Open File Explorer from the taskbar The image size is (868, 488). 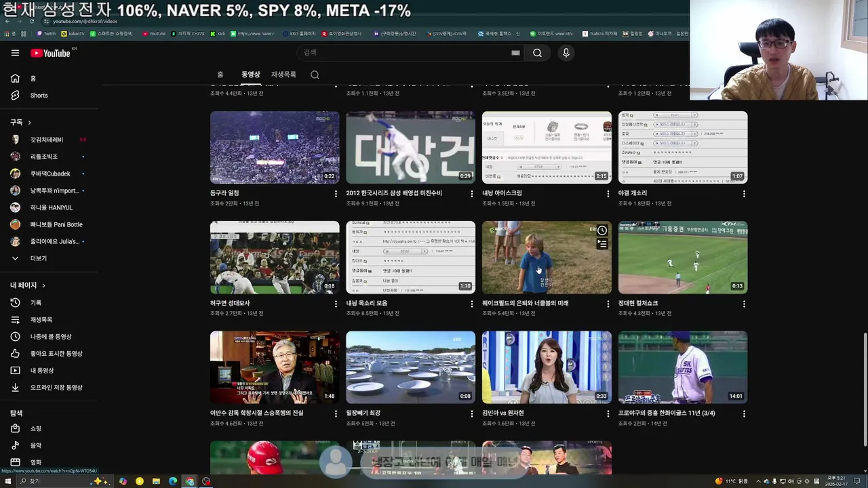click(156, 481)
